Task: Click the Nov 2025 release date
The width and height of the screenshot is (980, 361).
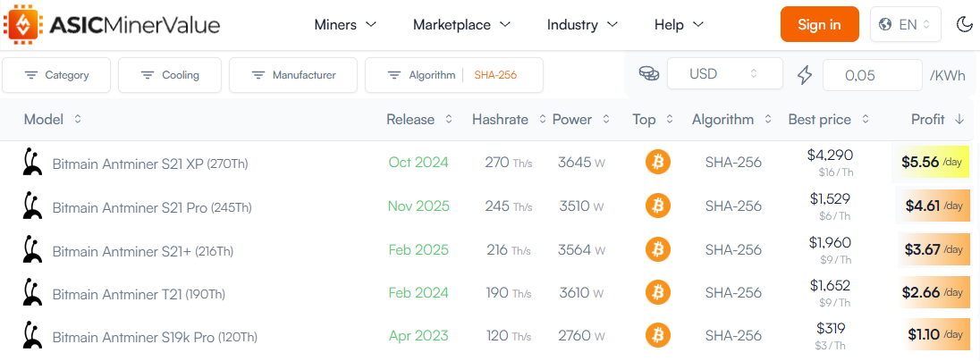Action: click(x=418, y=206)
